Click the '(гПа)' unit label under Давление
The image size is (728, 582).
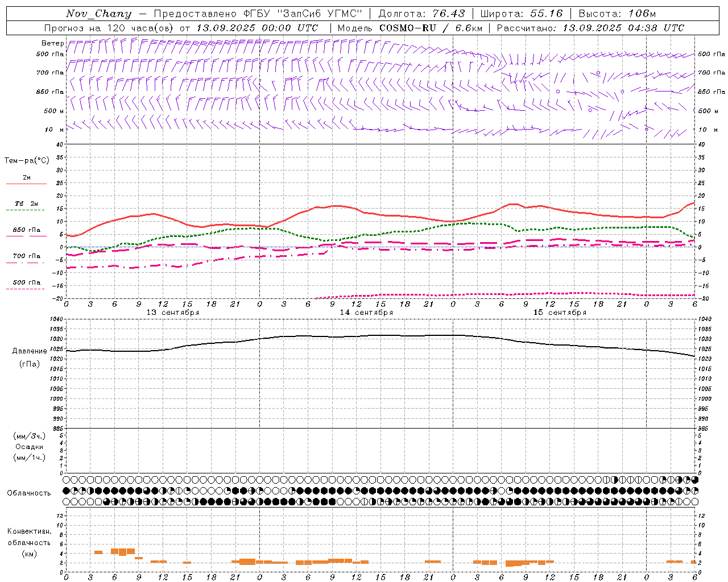(30, 364)
